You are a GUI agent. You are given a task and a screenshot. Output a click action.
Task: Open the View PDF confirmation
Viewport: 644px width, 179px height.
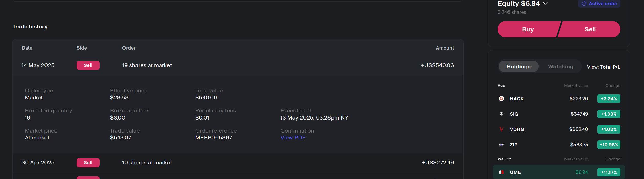(292, 137)
